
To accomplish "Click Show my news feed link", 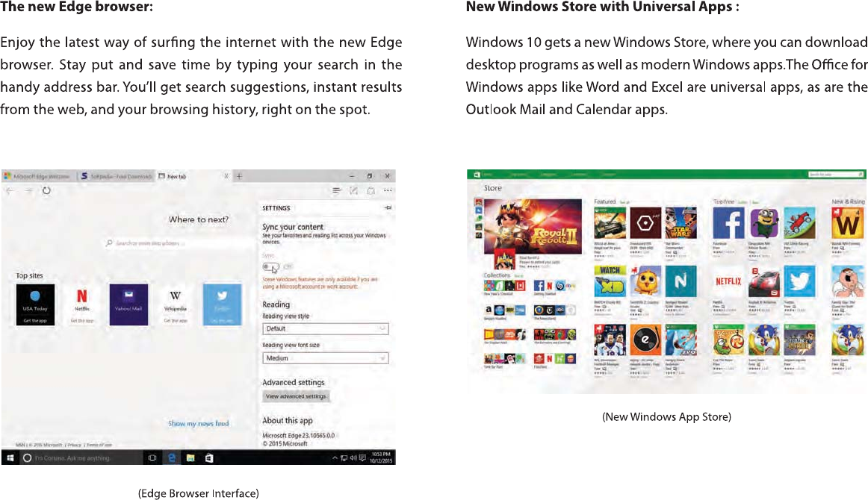I will [198, 424].
